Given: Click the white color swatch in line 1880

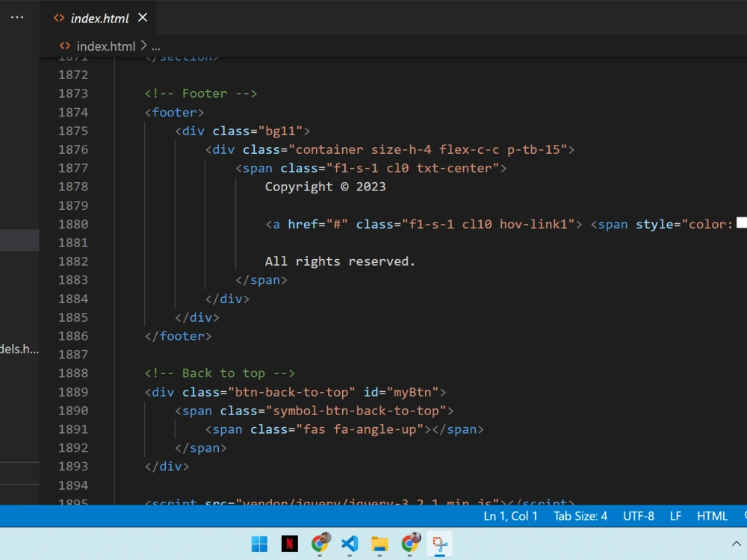Looking at the screenshot, I should point(742,223).
